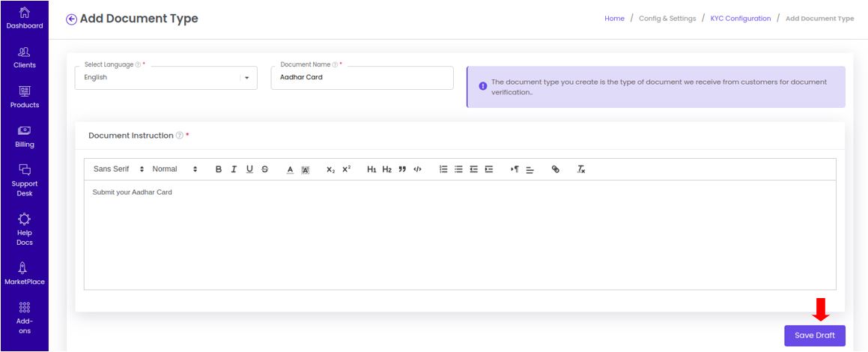Screen dimensions: 868x352
Task: Open Support Desk in the sidebar
Action: [25, 180]
